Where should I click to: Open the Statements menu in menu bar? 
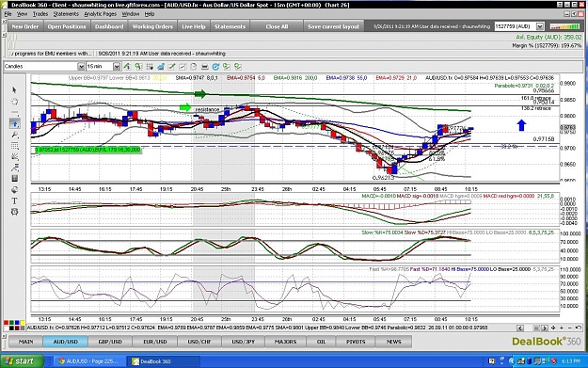click(x=66, y=14)
